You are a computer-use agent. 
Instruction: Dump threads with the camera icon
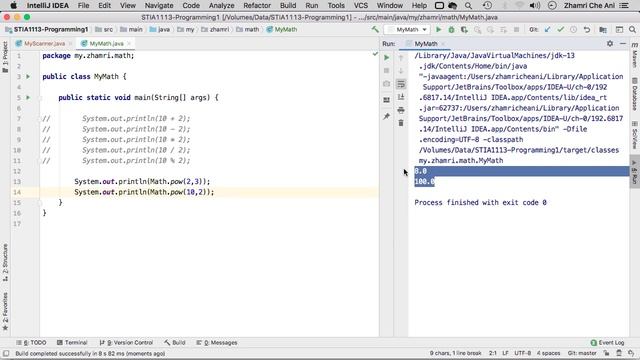click(387, 84)
